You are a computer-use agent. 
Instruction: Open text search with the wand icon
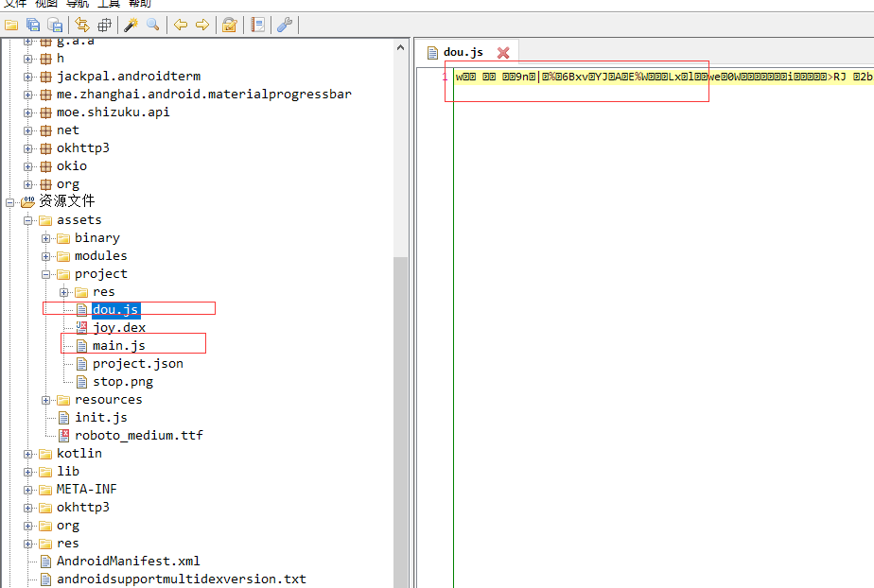pos(131,25)
